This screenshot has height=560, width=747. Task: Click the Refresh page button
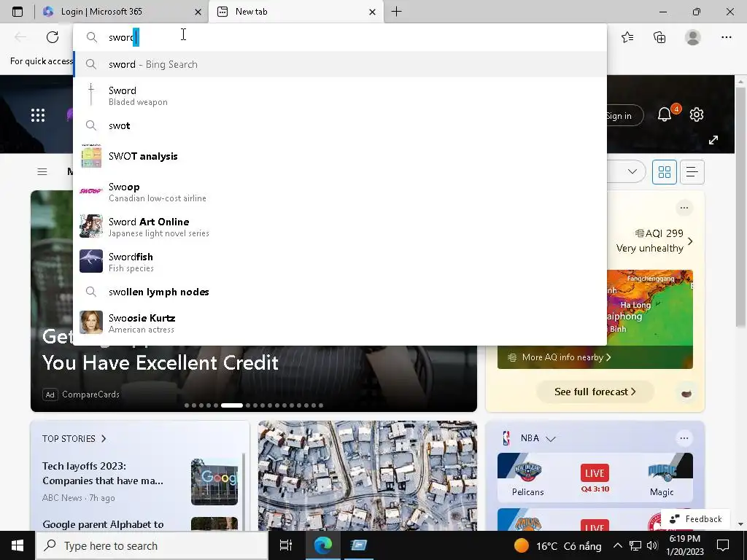[53, 37]
